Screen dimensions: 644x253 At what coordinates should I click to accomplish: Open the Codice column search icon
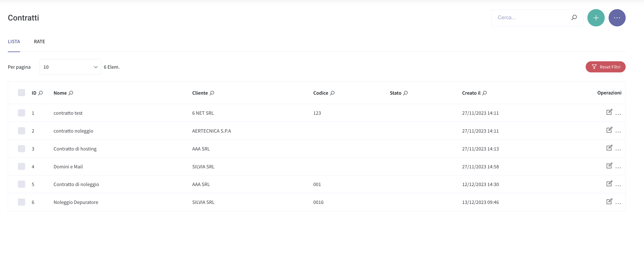coord(332,93)
